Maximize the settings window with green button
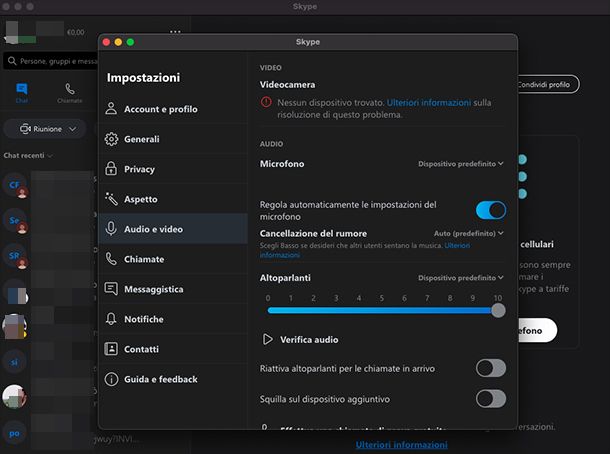This screenshot has width=610, height=454. (130, 42)
